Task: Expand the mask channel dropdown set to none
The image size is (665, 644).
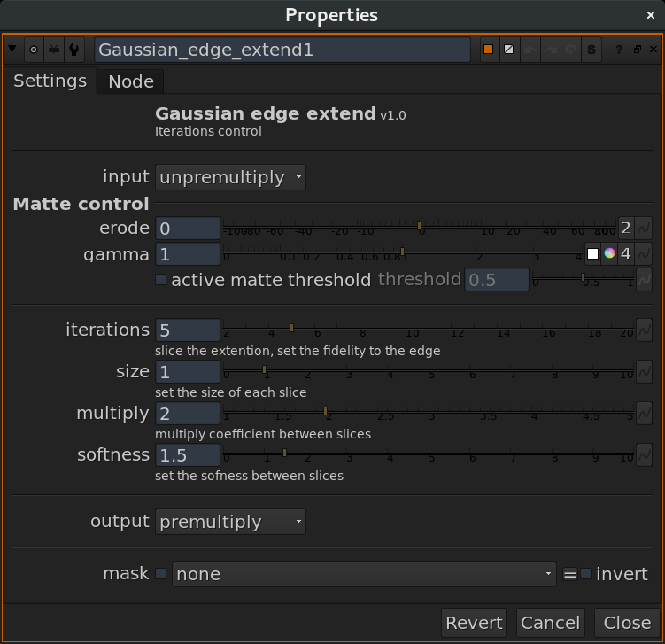Action: click(x=364, y=574)
